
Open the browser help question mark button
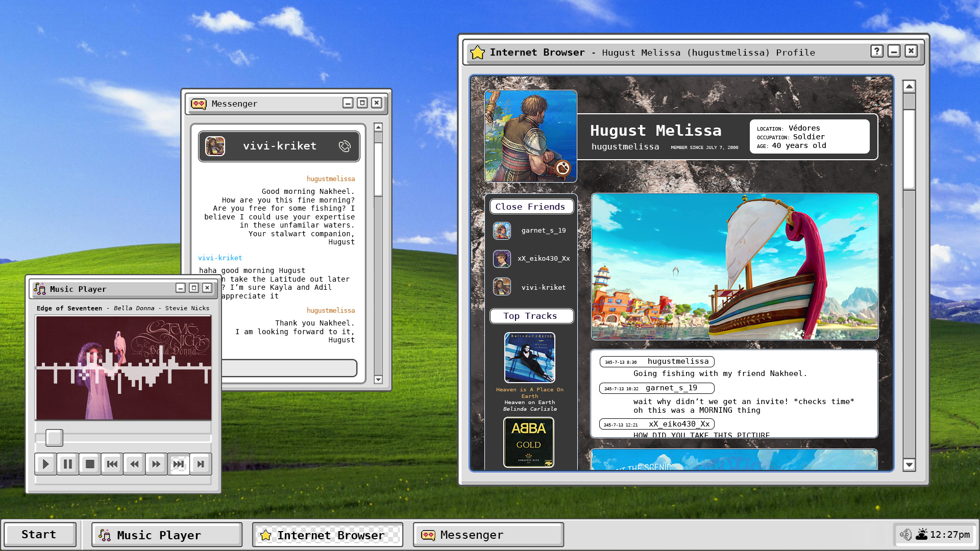click(876, 51)
